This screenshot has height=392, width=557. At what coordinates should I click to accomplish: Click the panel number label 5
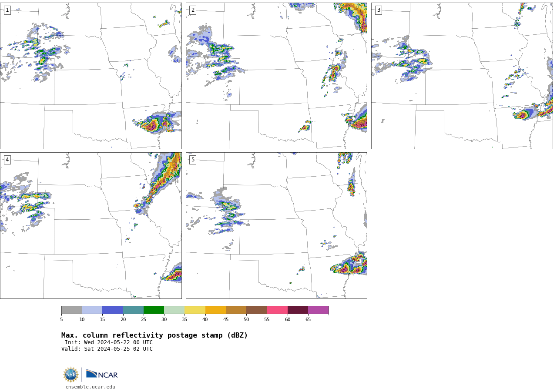[x=193, y=160]
